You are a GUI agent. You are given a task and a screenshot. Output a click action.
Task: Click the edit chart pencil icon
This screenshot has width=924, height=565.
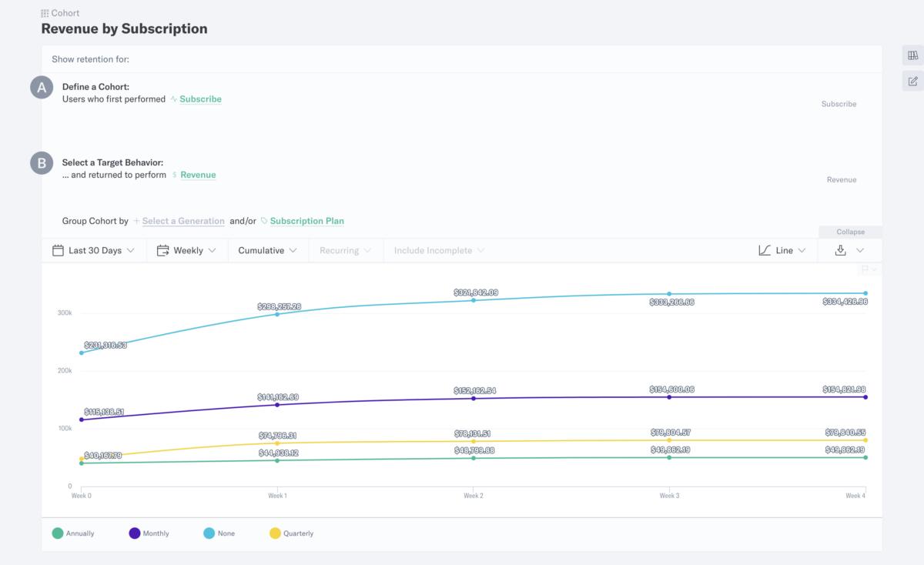tap(912, 80)
